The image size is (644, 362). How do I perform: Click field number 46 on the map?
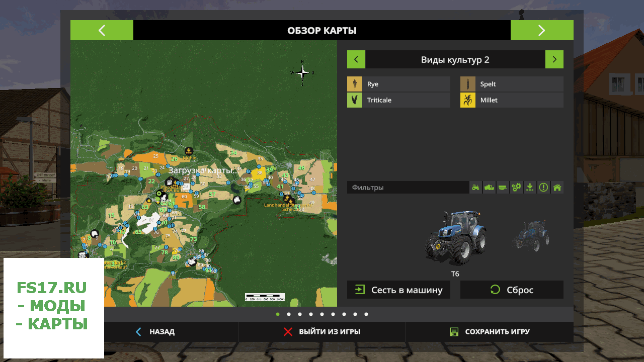301,168
